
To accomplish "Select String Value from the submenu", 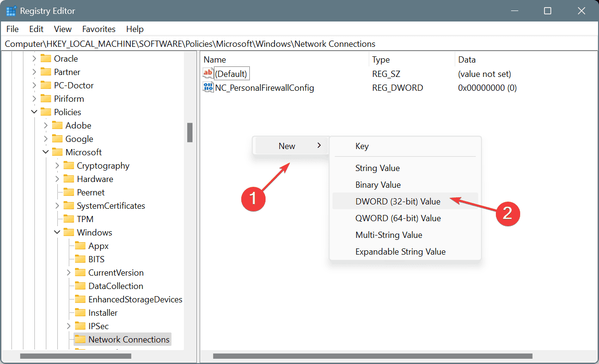I will point(405,168).
